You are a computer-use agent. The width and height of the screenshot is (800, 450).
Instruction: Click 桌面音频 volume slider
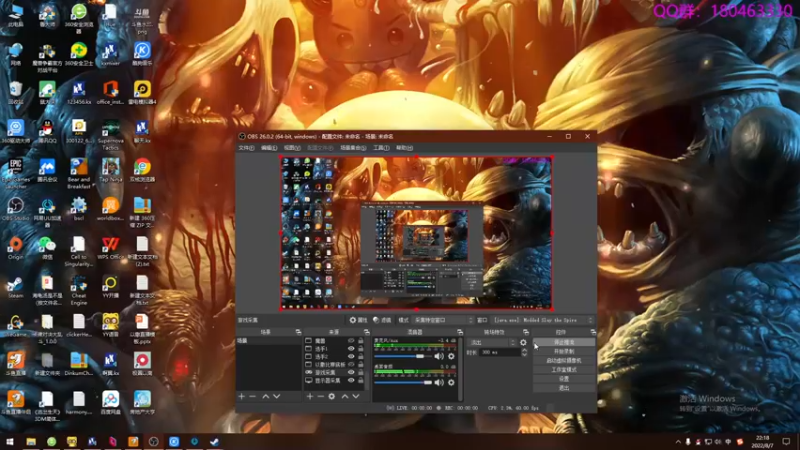[x=403, y=382]
